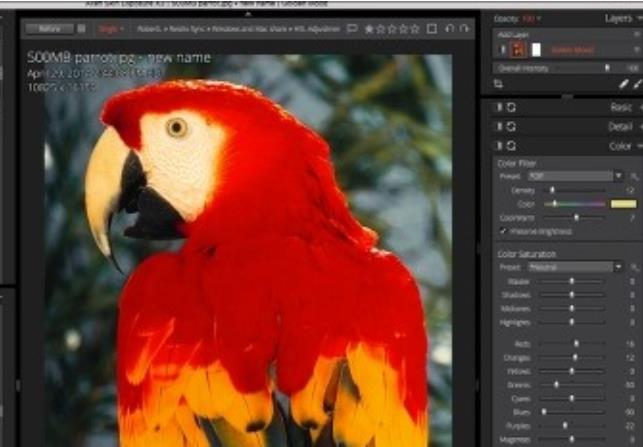Click the Reds value field showing 16
The image size is (643, 447).
(630, 344)
